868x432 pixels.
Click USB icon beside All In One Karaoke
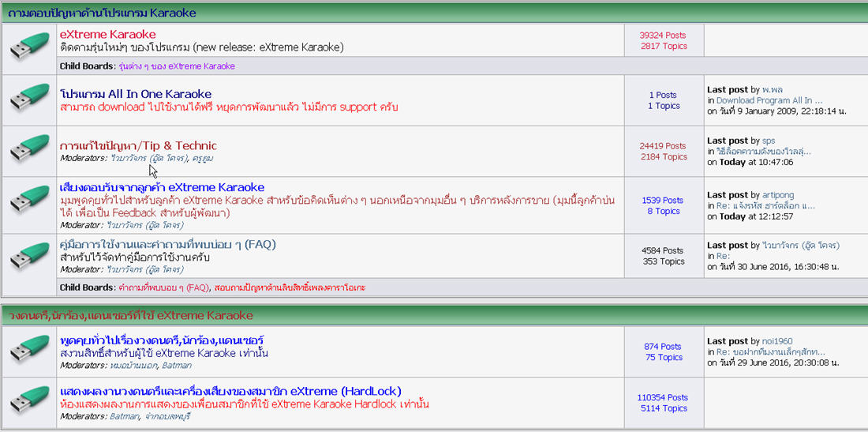[29, 97]
